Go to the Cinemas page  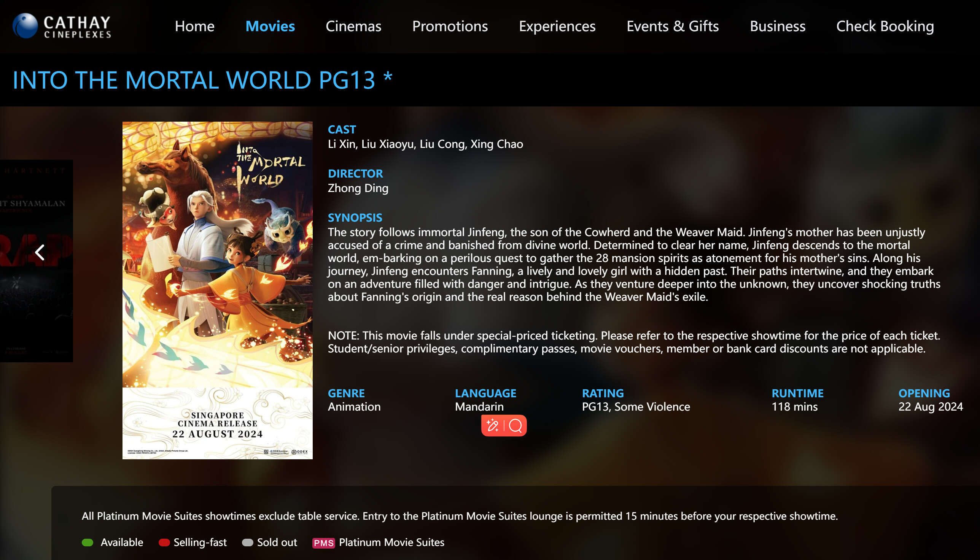click(353, 26)
